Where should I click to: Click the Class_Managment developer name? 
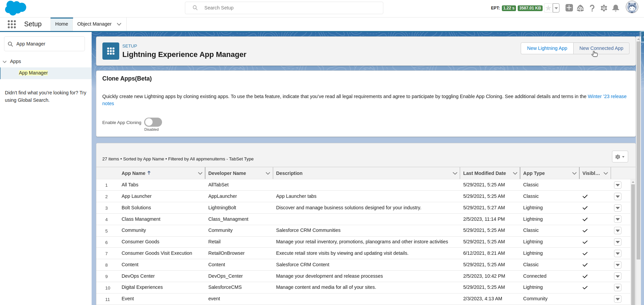pyautogui.click(x=228, y=219)
